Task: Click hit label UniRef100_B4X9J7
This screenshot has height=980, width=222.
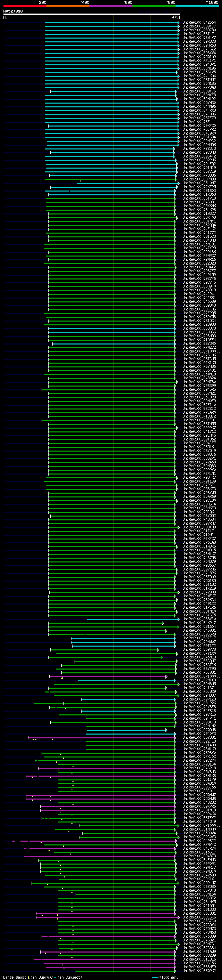Action: coord(199,623)
